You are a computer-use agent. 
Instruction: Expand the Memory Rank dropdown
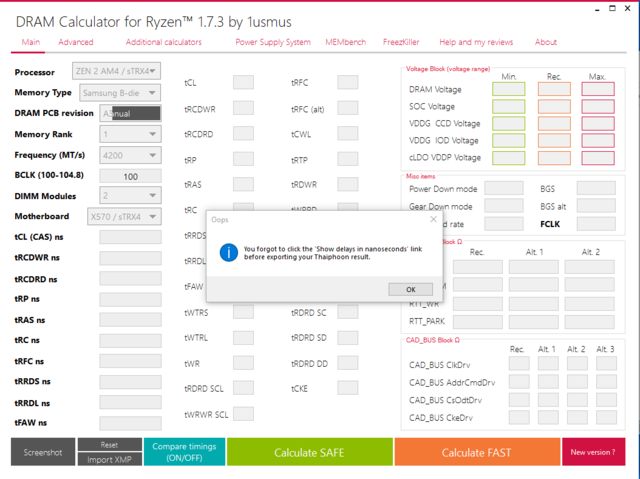coord(130,134)
